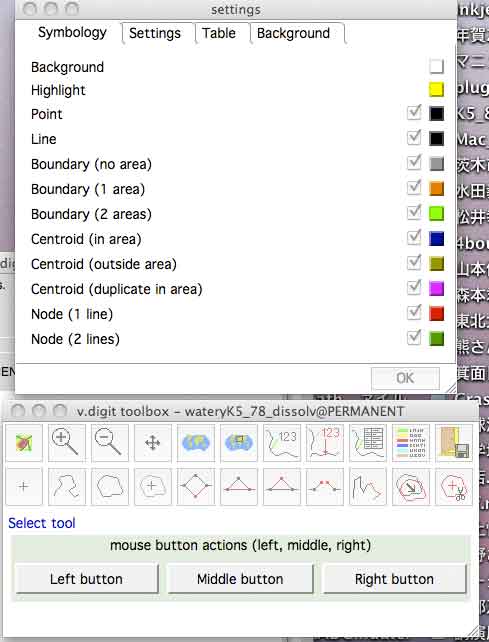Screen dimensions: 489x642
Task: Select the Zoom in magnifier tool
Action: [67, 443]
